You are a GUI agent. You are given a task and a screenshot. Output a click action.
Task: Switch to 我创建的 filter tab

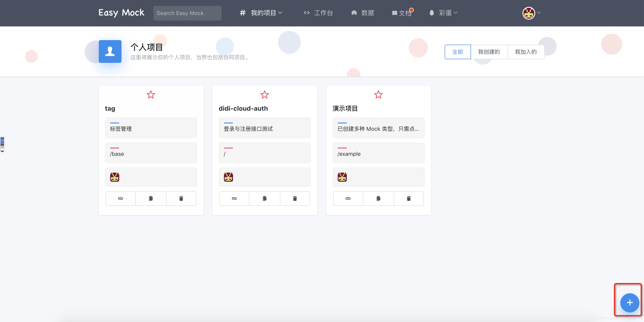click(489, 52)
